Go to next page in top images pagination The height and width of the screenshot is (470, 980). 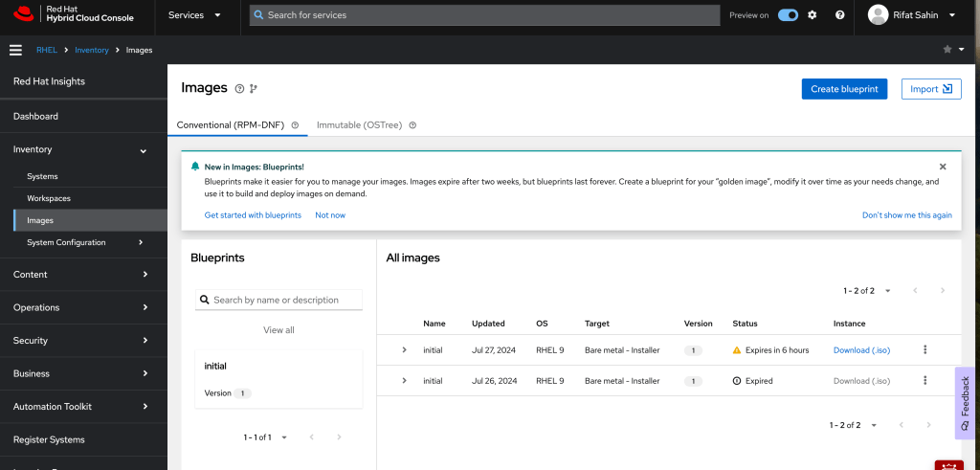tap(943, 291)
